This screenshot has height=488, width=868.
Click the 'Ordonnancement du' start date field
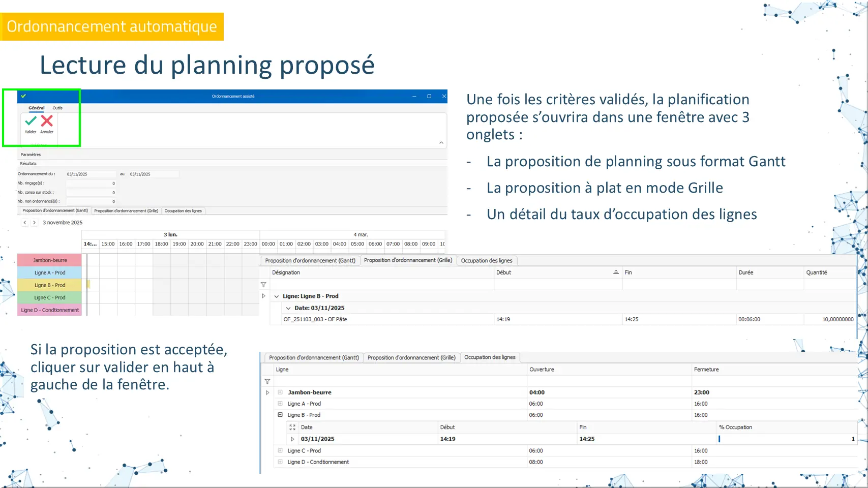click(91, 174)
